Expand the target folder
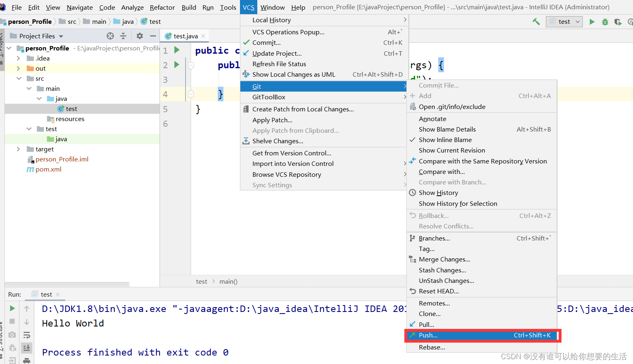The width and height of the screenshot is (633, 364). click(x=18, y=149)
